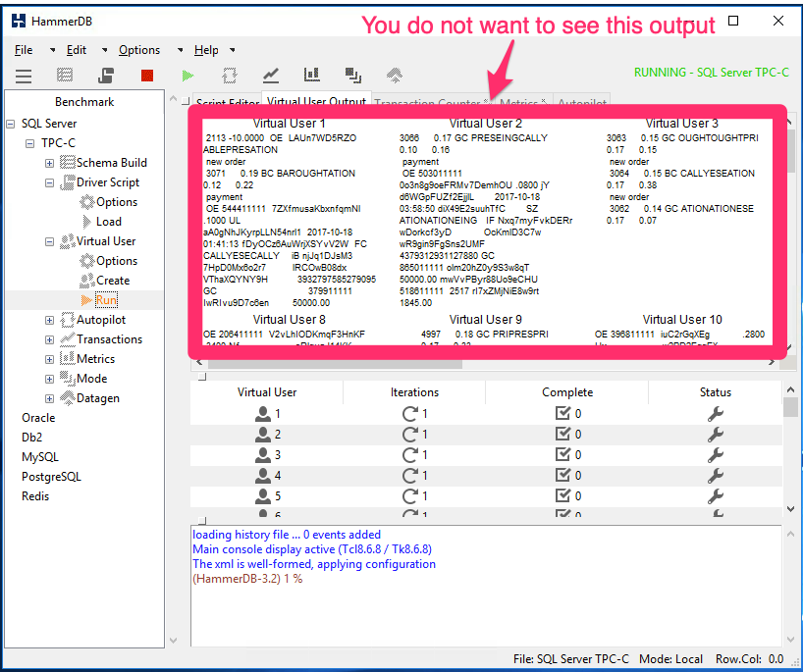Expand the Schema Build node
Viewport: 803px width, 672px height.
tap(50, 163)
